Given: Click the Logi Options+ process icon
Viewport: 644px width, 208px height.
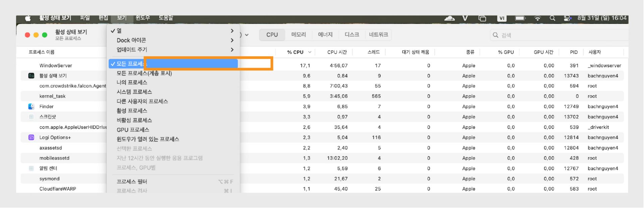Looking at the screenshot, I should [31, 137].
